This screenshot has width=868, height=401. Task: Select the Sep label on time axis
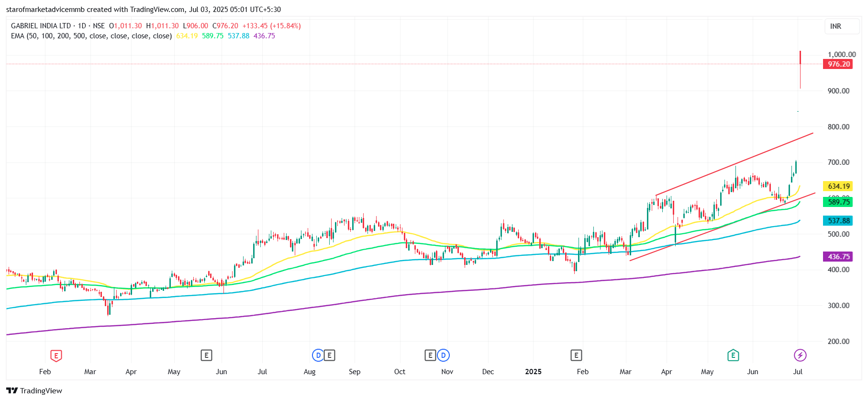(355, 372)
